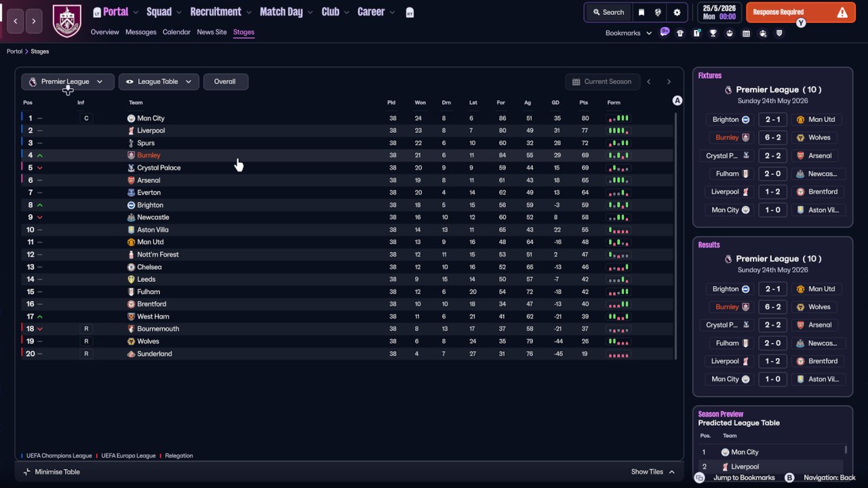This screenshot has width=868, height=488.
Task: Click the Response Required button
Action: tap(800, 12)
